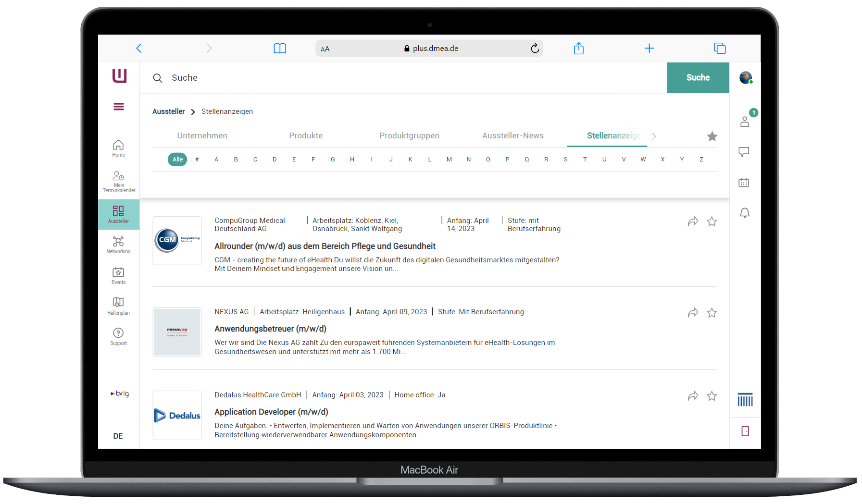Go to Aussteller breadcrumb link
This screenshot has width=862, height=504.
coord(168,111)
